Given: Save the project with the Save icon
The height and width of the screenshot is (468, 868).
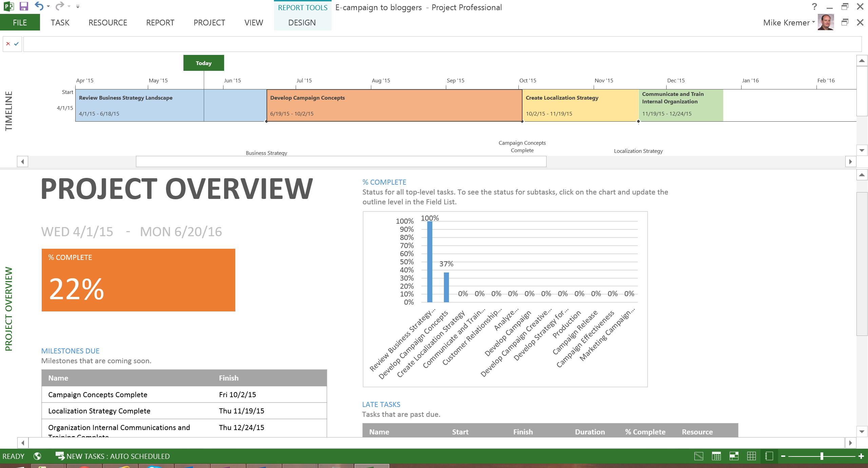Looking at the screenshot, I should tap(23, 6).
